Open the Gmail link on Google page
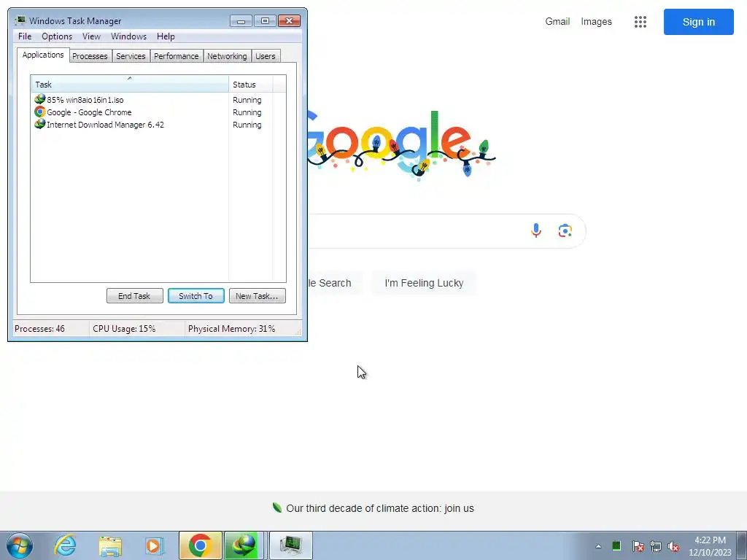 click(x=557, y=21)
